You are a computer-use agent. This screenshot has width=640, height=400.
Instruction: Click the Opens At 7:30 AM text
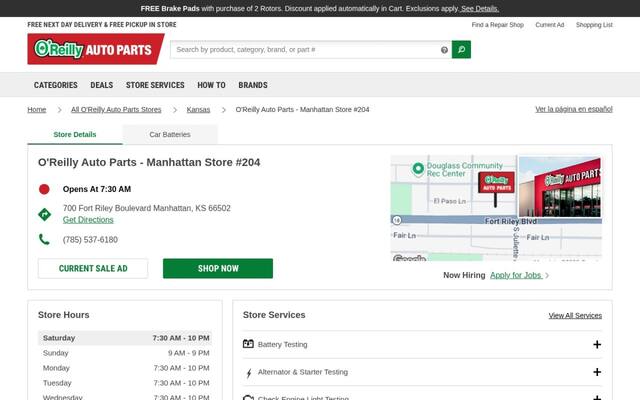(x=97, y=189)
